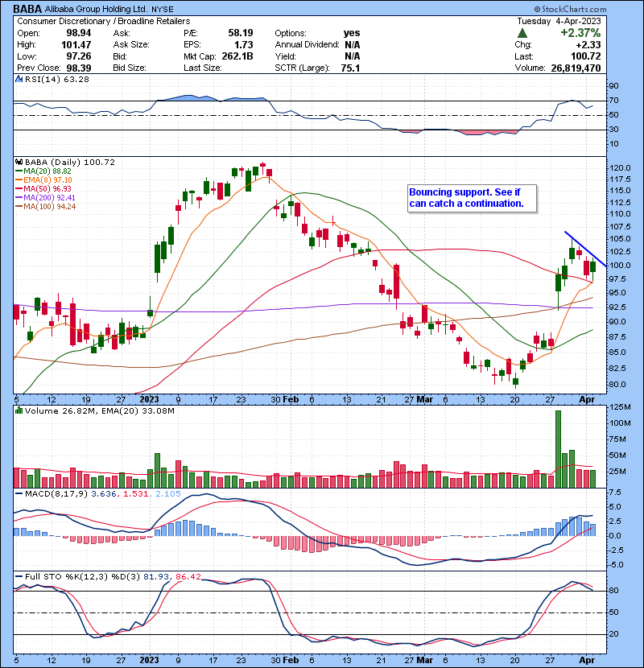Click the Consumer Discretionary / Broadline Retailers label

point(104,21)
